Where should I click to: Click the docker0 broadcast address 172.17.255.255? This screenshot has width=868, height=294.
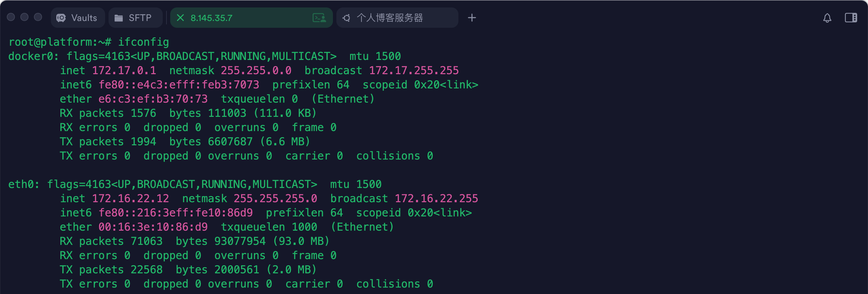click(414, 70)
